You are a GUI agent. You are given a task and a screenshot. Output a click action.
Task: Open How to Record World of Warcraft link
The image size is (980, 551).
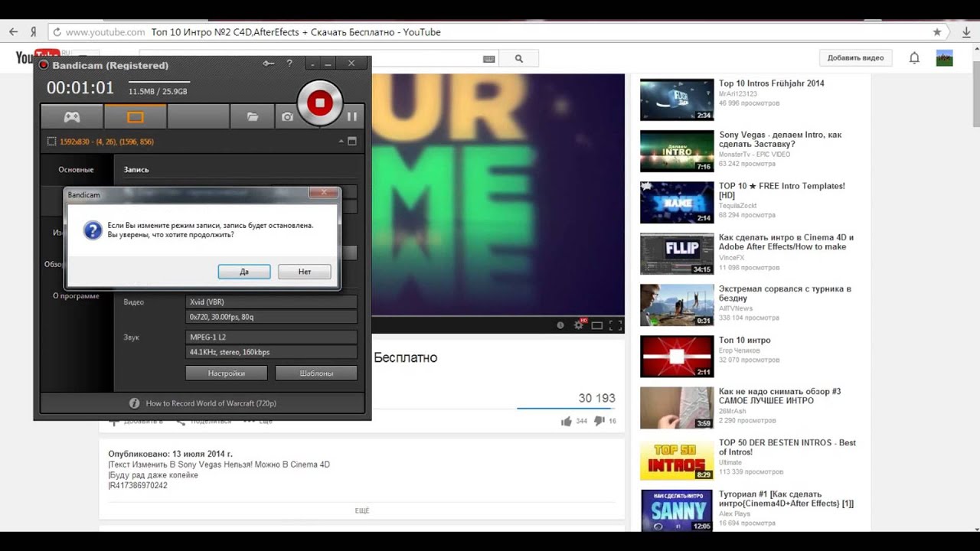coord(211,403)
